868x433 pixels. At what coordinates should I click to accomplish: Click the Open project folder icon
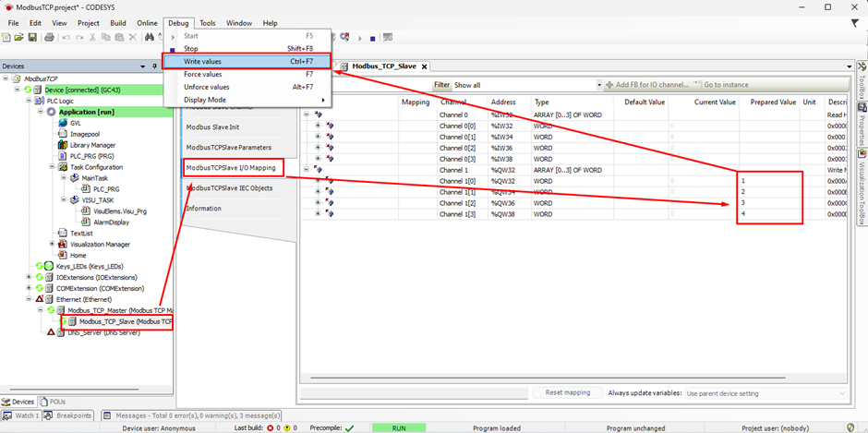[x=18, y=37]
